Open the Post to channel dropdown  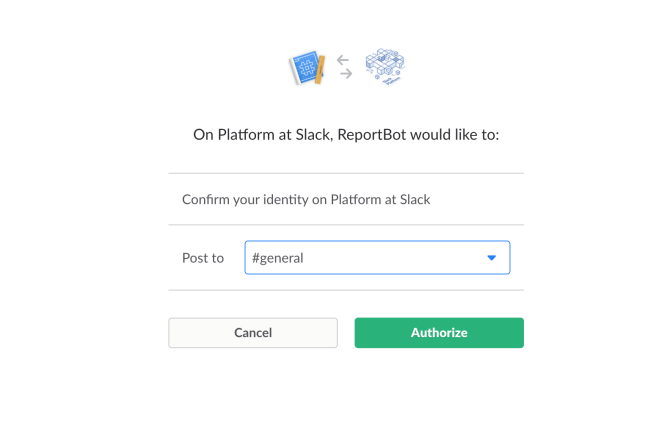click(x=377, y=258)
